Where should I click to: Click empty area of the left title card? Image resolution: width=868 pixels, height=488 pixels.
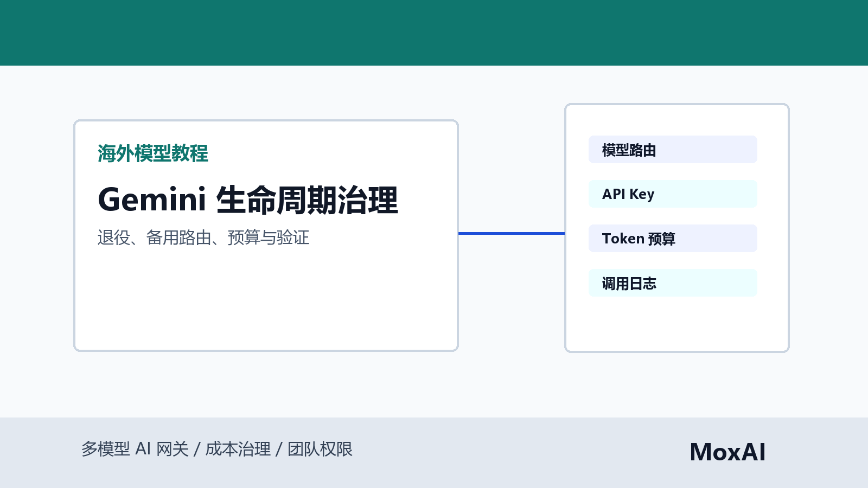point(266,304)
